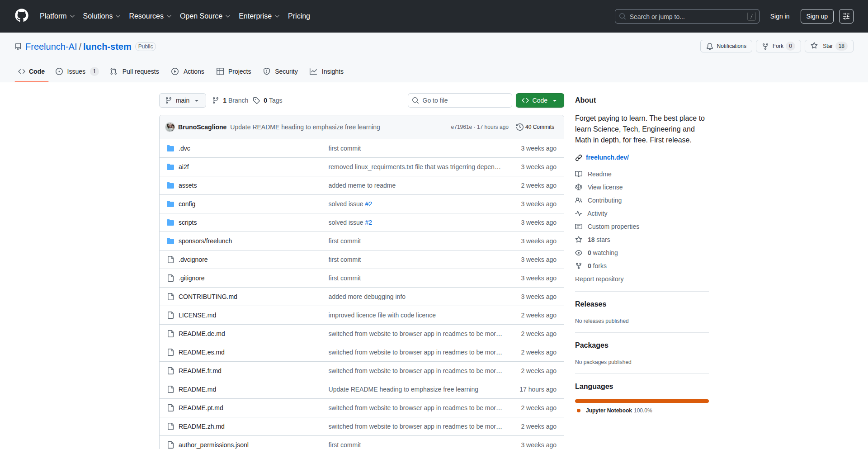Click the Activity pulse icon
This screenshot has width=868, height=449.
click(x=579, y=213)
